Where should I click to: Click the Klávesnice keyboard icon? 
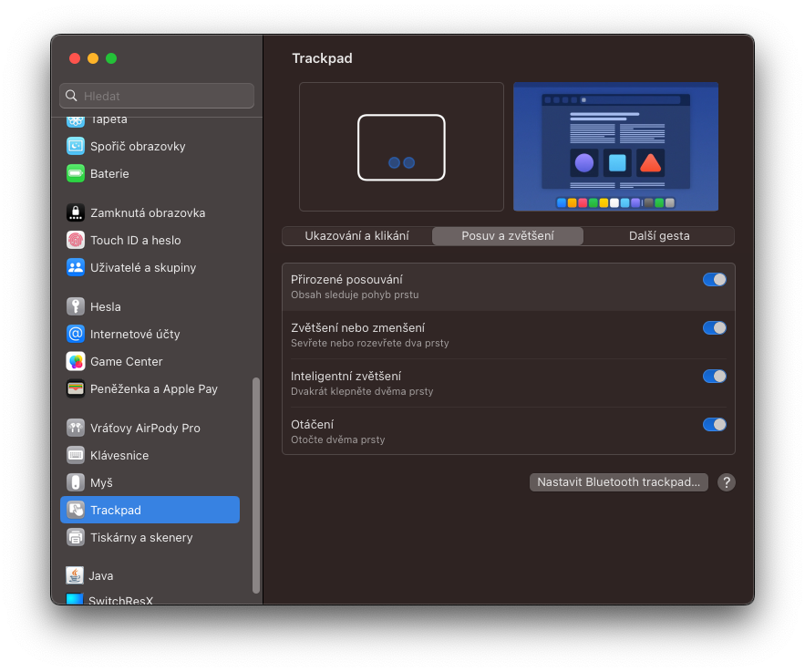click(76, 455)
